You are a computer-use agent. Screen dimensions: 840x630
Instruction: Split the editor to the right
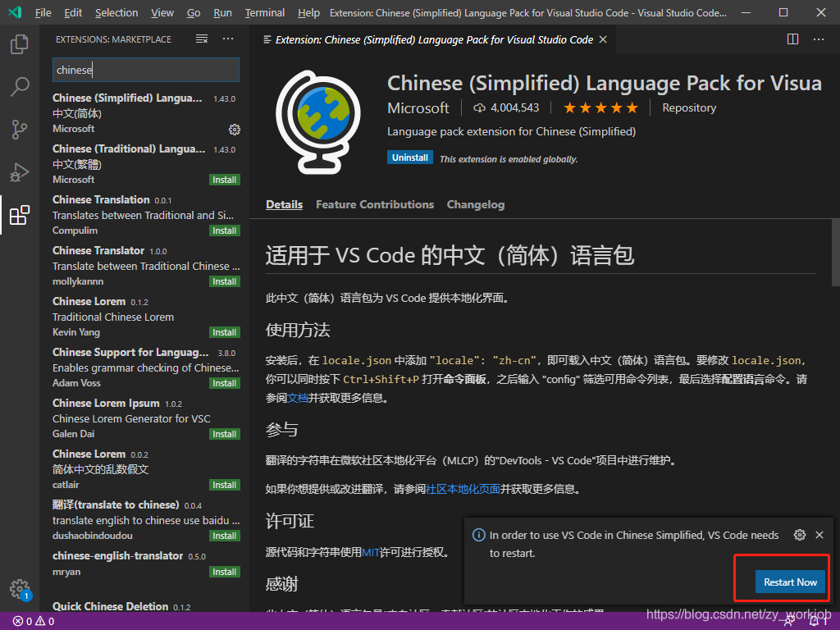[x=793, y=39]
